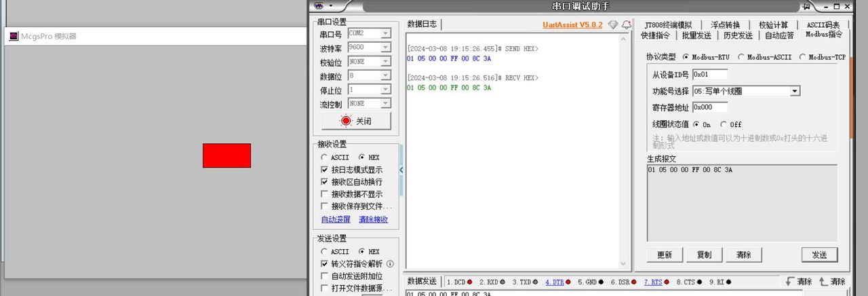Click the 自动滚屏 link
Viewport: 868px width, 296px height.
[336, 219]
